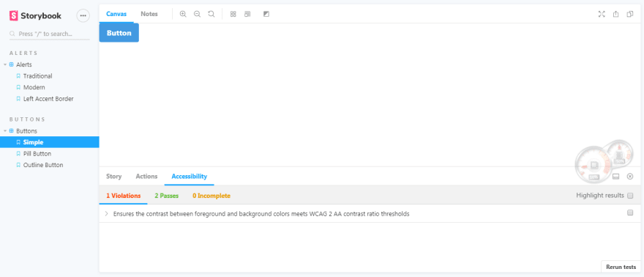Screen dimensions: 644x277
Task: Select the Alerts component row
Action: 49,64
